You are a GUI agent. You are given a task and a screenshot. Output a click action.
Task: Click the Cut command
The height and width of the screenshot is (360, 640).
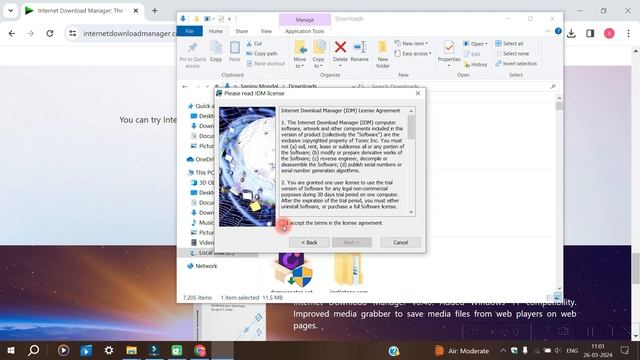pyautogui.click(x=254, y=43)
